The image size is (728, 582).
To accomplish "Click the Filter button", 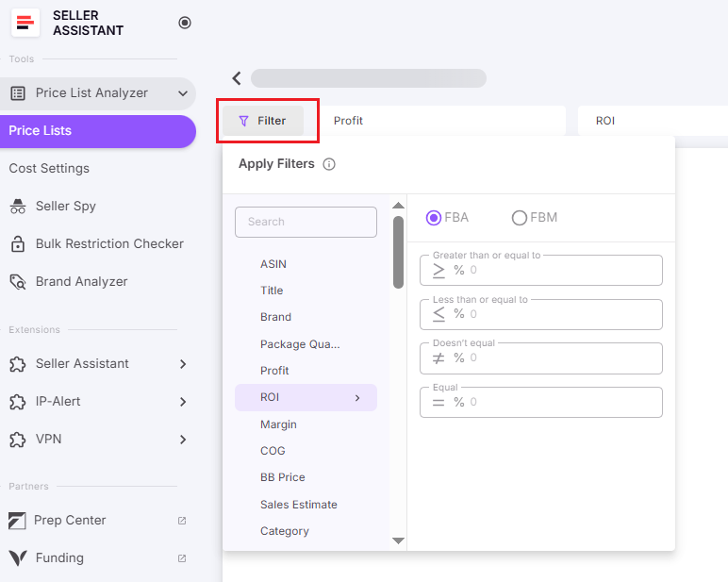I will 263,121.
